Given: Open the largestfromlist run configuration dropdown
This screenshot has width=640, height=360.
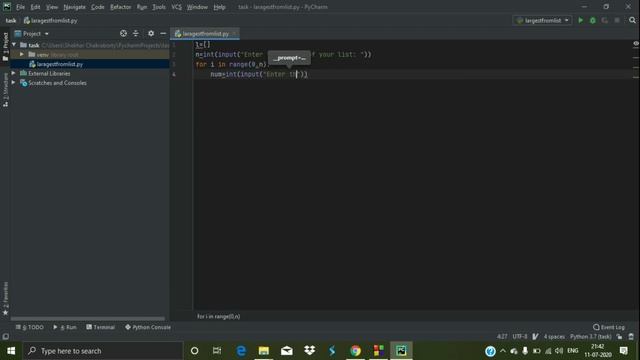Looking at the screenshot, I should click(x=542, y=20).
